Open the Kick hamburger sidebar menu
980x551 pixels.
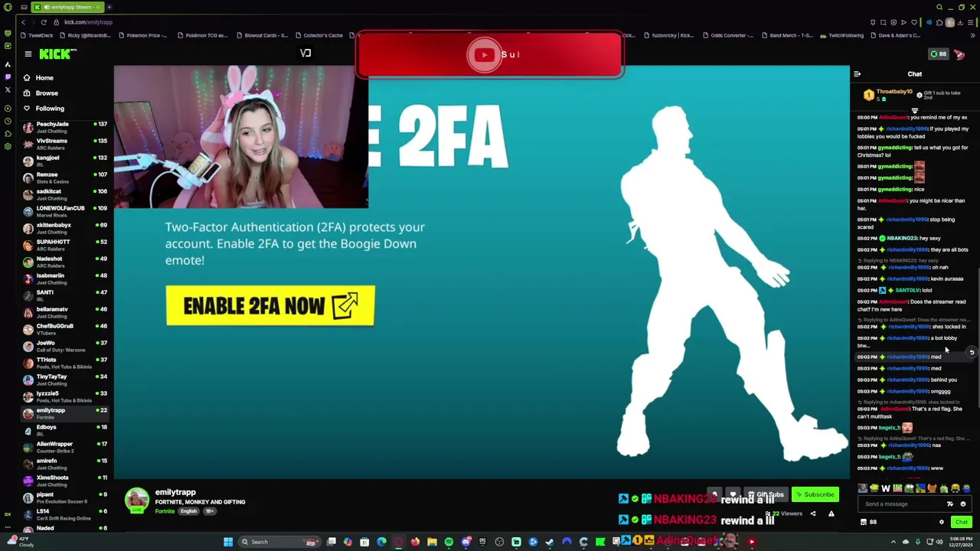tap(28, 54)
